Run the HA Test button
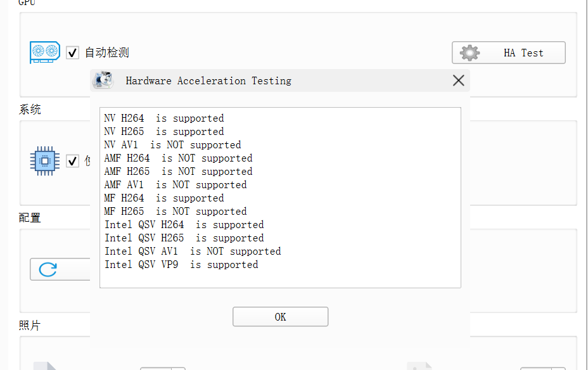 (509, 53)
